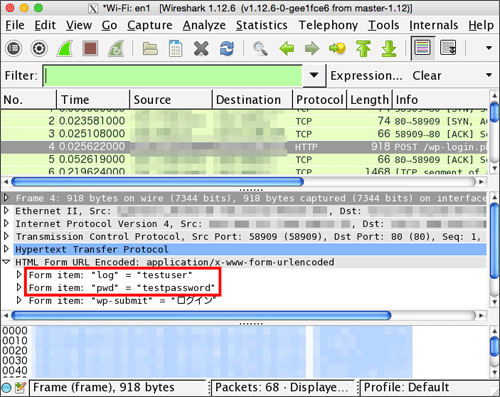Find a packet magnifier icon
The image size is (500, 397).
coord(260,49)
